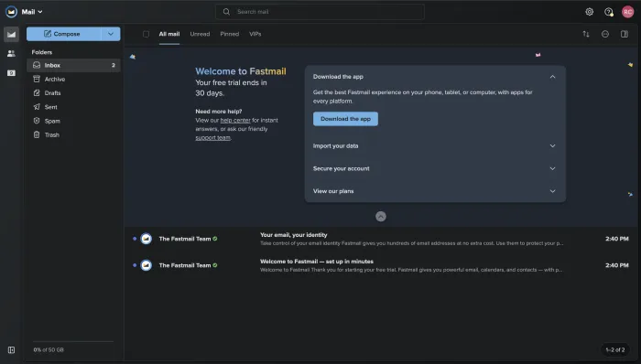The width and height of the screenshot is (641, 364).
Task: Open the RC account avatar
Action: coord(627,12)
